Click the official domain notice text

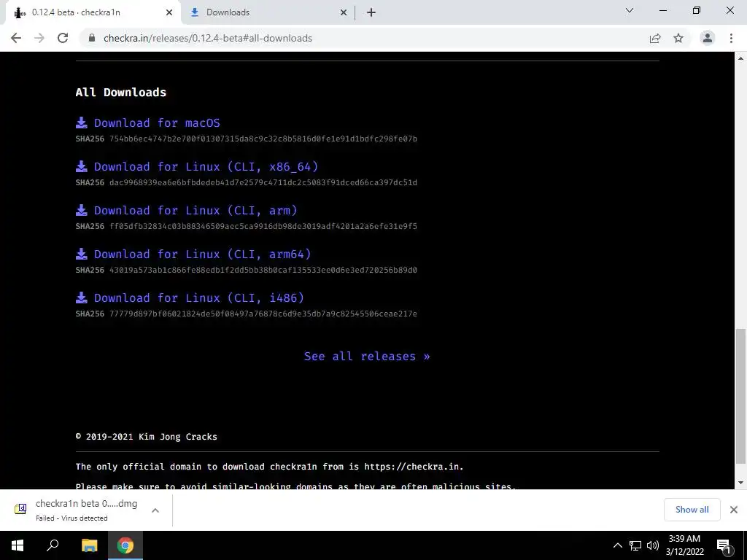(270, 467)
